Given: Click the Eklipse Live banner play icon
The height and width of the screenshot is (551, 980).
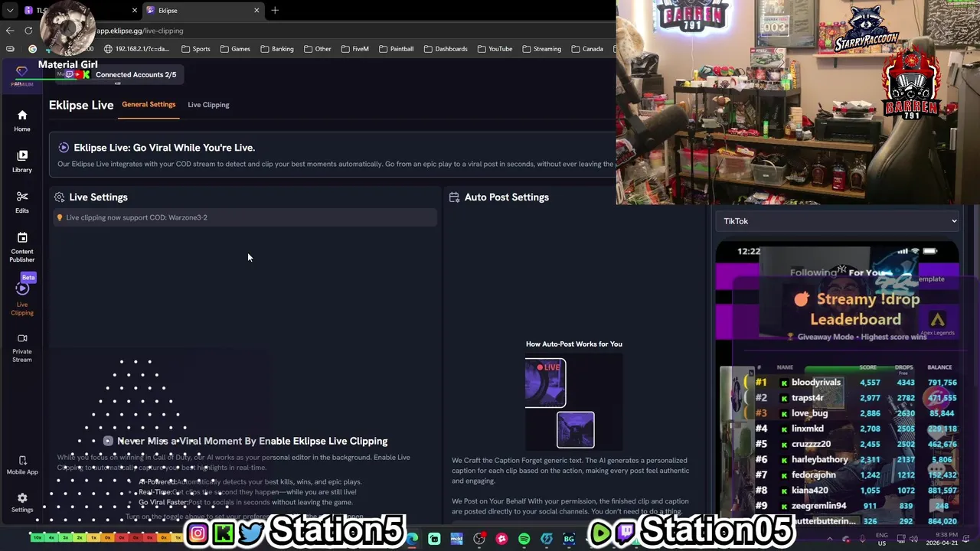Looking at the screenshot, I should tap(64, 148).
